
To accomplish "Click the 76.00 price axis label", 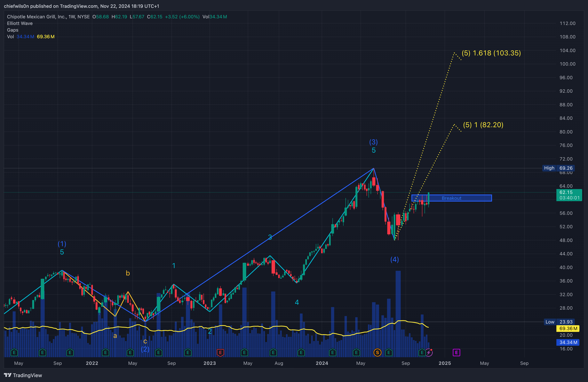I will 566,145.
